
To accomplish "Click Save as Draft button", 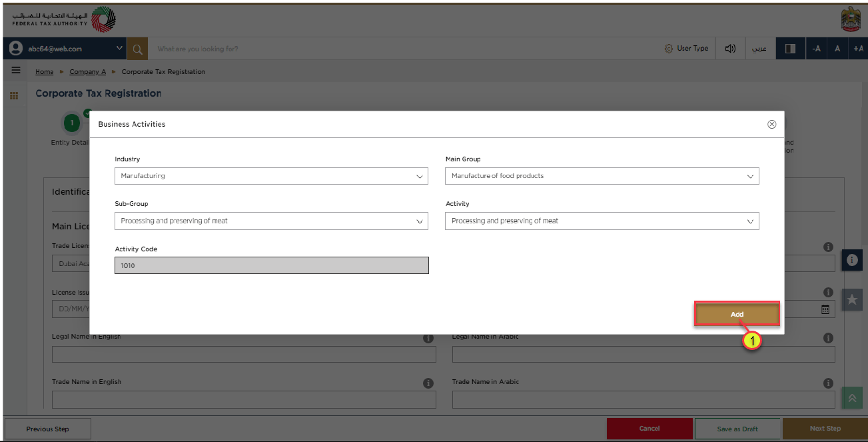I will (737, 429).
